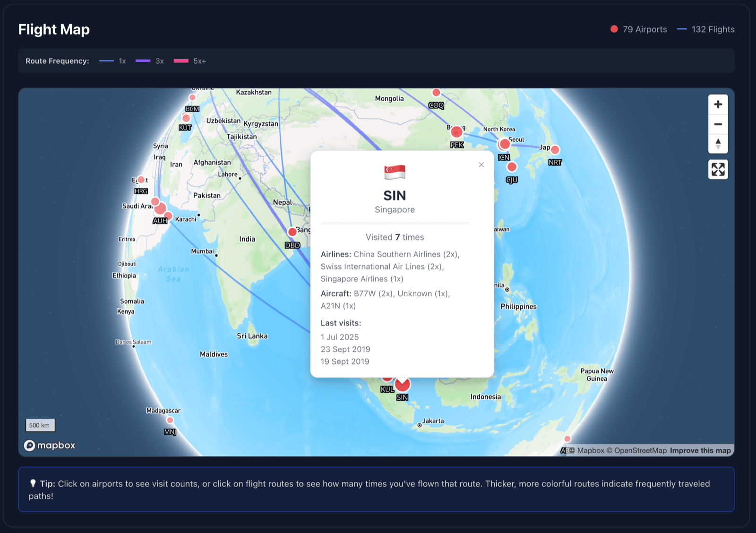Click Improve this map link
756x533 pixels.
[700, 450]
